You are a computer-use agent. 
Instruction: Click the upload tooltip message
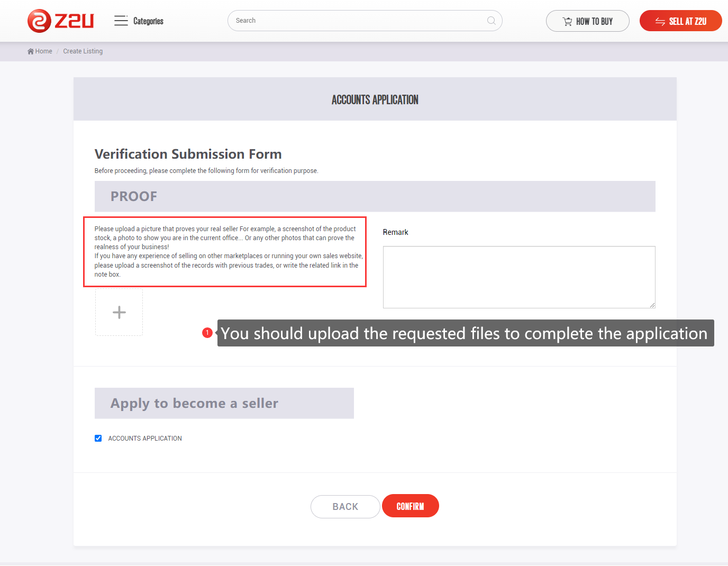[465, 333]
